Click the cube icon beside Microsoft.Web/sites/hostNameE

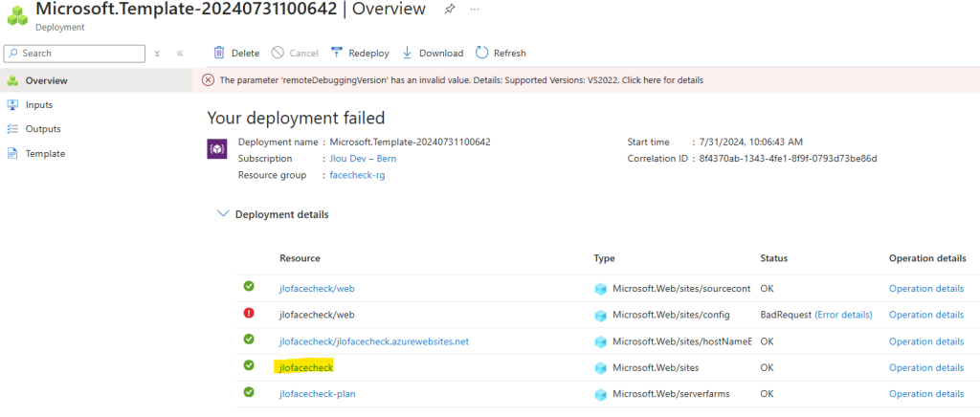pos(601,342)
